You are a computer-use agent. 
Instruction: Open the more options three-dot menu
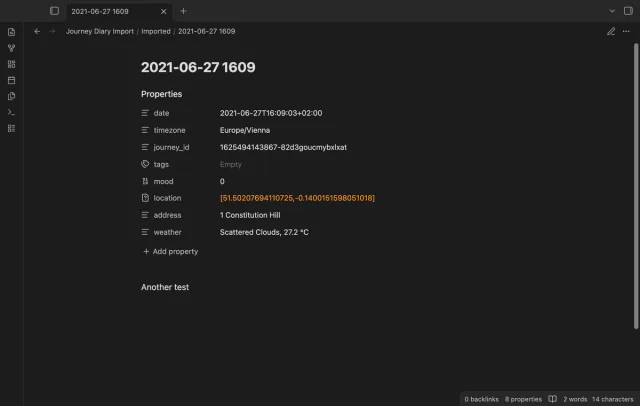pyautogui.click(x=626, y=31)
